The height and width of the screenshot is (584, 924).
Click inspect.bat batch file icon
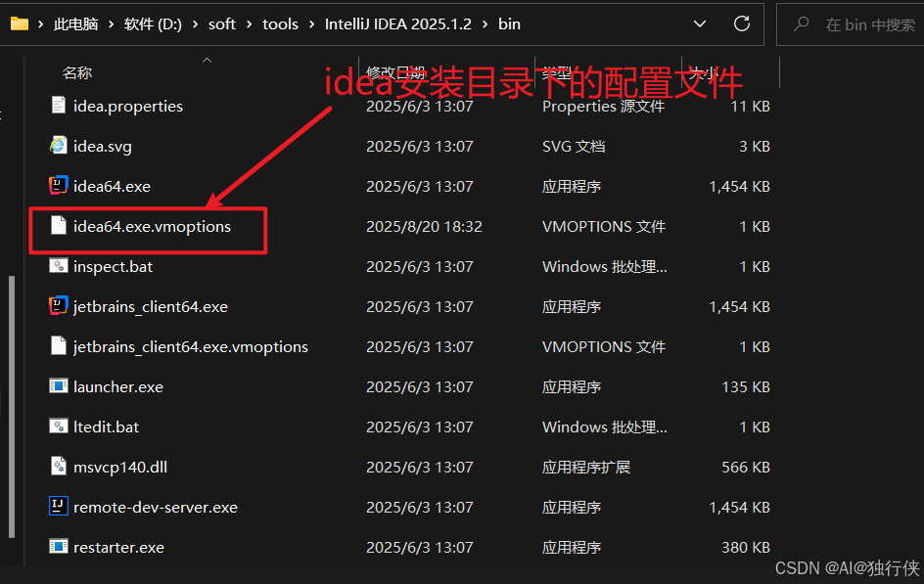tap(59, 265)
